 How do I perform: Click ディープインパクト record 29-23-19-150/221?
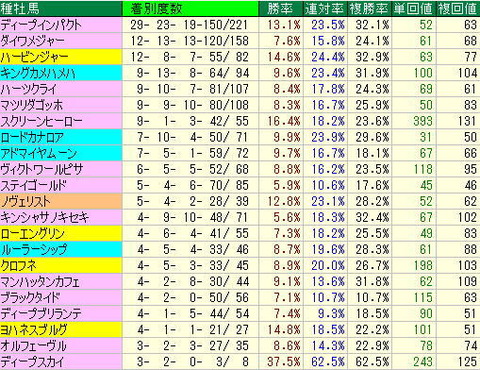pos(190,25)
